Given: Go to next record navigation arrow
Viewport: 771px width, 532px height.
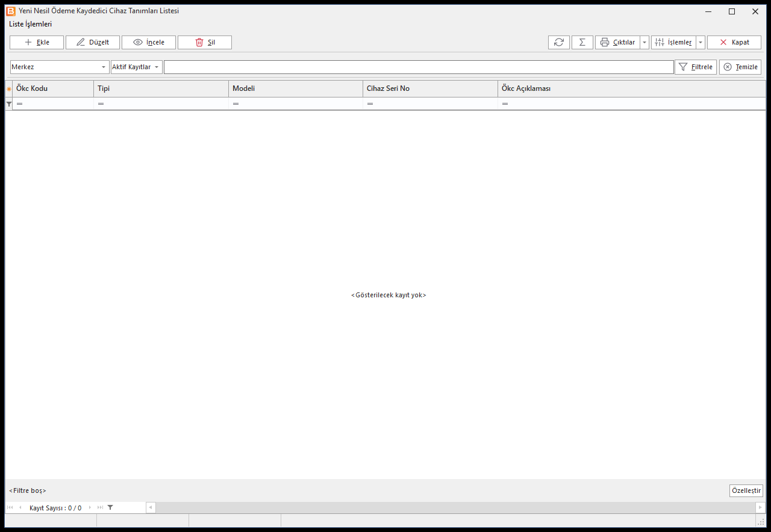Looking at the screenshot, I should pyautogui.click(x=90, y=507).
